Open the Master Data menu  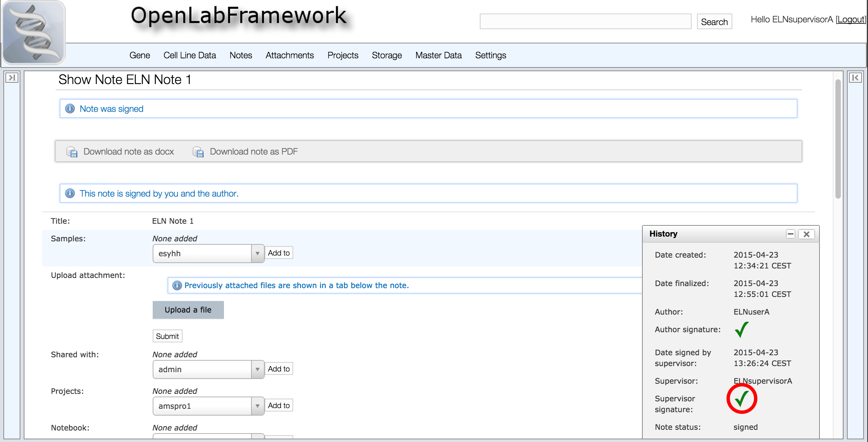click(x=438, y=55)
